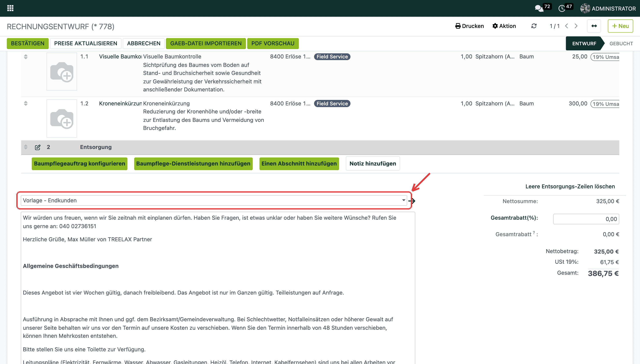This screenshot has height=364, width=640.
Task: Grab the reorder handle of line 1.1
Action: tap(26, 57)
